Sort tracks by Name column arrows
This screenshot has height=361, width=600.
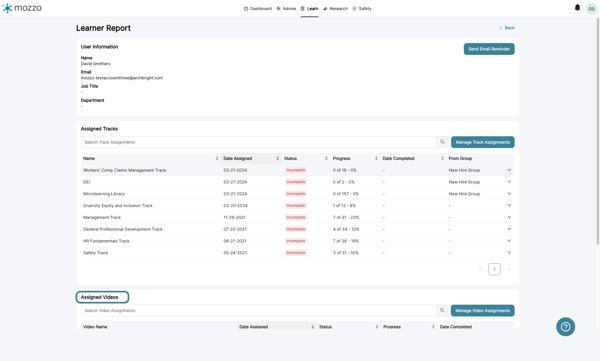(217, 158)
